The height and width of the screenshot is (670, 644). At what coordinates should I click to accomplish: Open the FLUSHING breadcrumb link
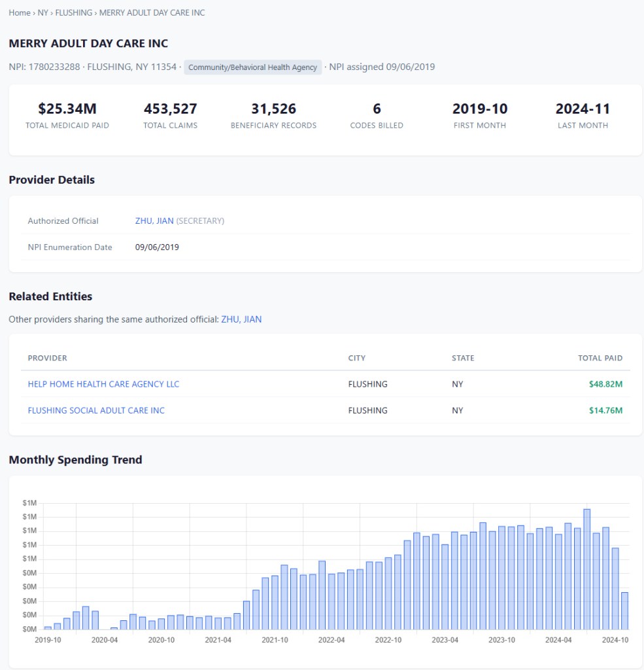[x=73, y=13]
